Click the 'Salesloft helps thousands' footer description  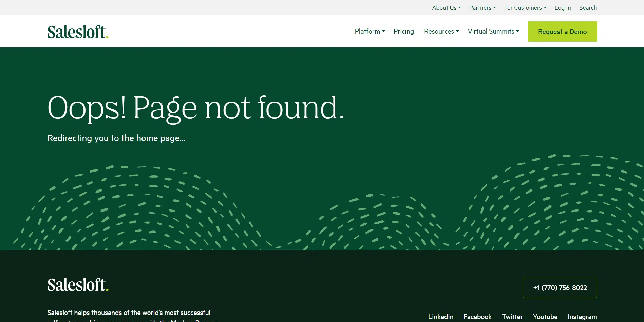point(134,316)
